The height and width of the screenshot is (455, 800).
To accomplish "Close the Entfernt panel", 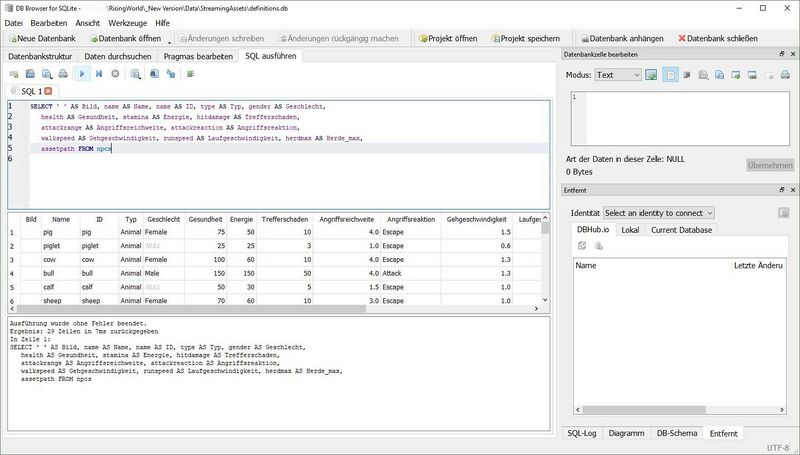I will coord(793,190).
